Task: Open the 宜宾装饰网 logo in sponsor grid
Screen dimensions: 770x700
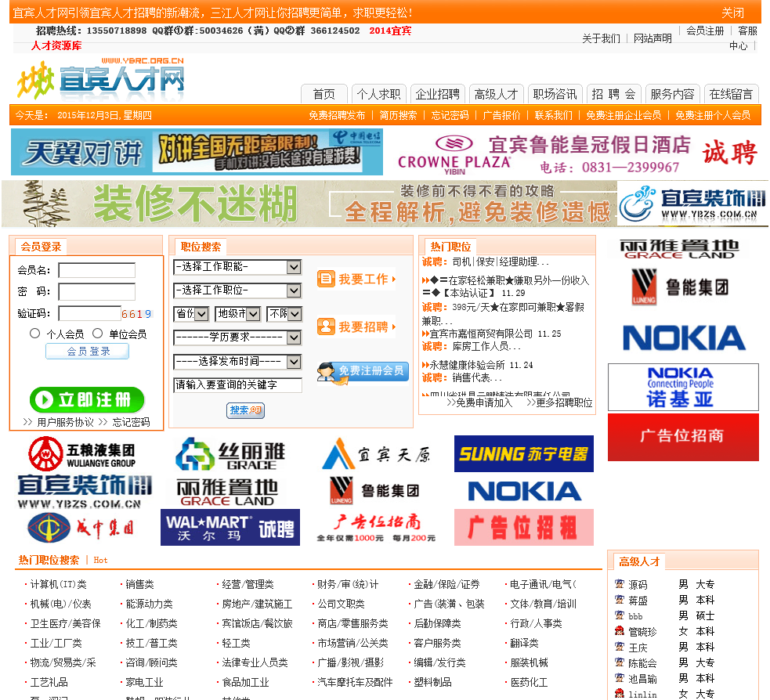Action: pos(84,491)
